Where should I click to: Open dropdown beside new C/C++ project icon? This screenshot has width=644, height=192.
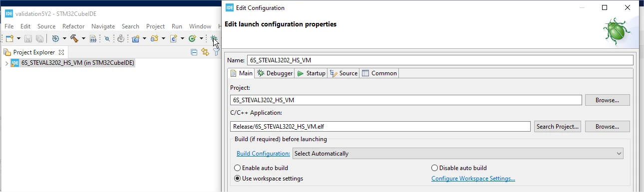point(144,38)
